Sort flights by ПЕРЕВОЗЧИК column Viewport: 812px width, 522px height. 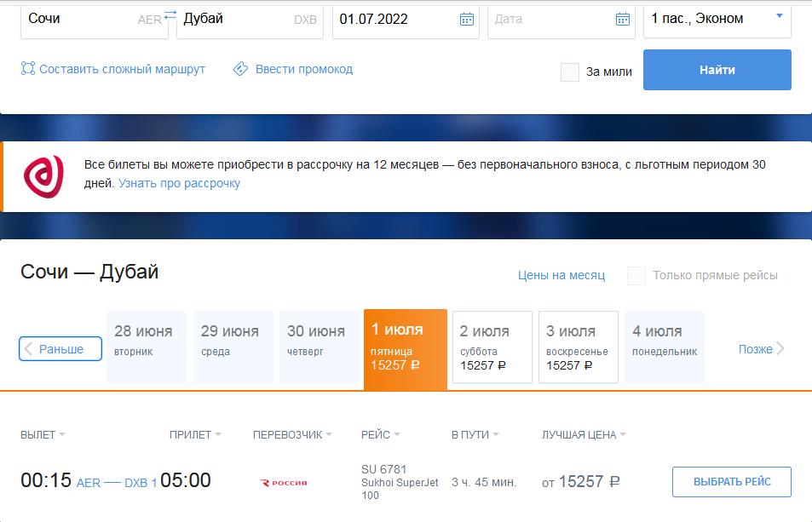point(291,434)
